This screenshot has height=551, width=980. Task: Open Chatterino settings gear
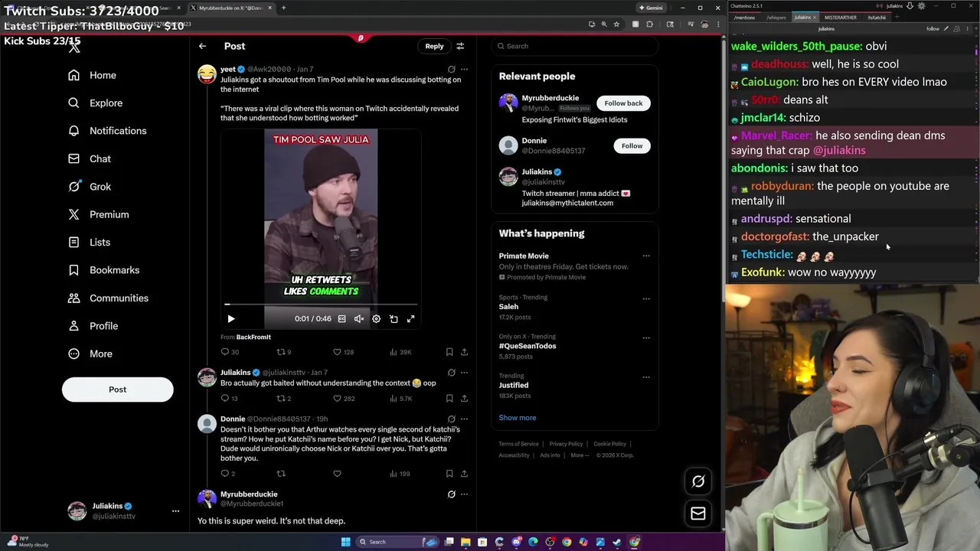[x=921, y=6]
